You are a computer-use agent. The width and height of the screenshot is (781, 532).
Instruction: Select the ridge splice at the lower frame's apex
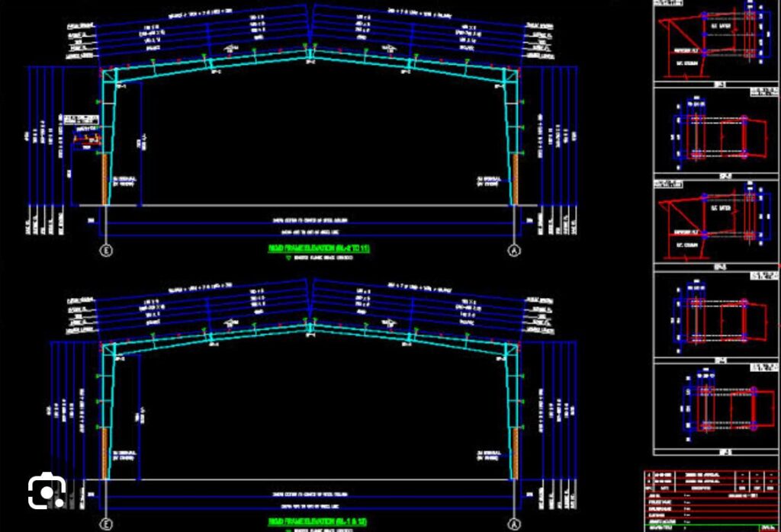(310, 329)
